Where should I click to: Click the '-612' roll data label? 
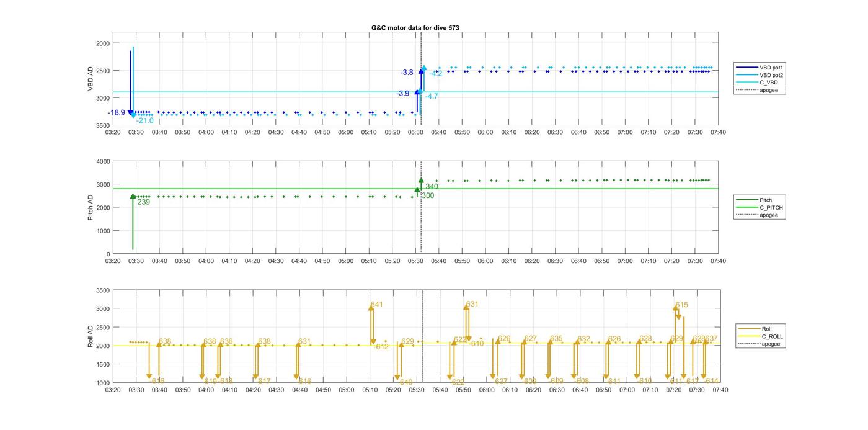381,347
